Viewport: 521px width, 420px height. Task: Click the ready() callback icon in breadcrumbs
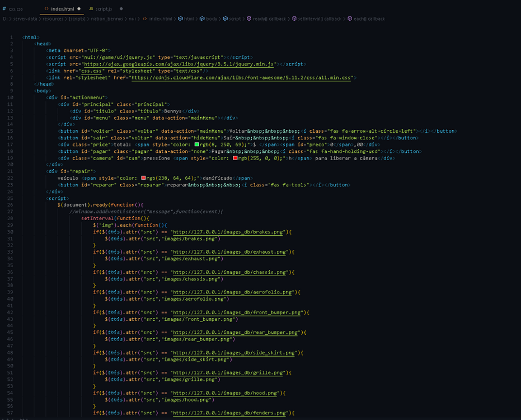click(249, 19)
